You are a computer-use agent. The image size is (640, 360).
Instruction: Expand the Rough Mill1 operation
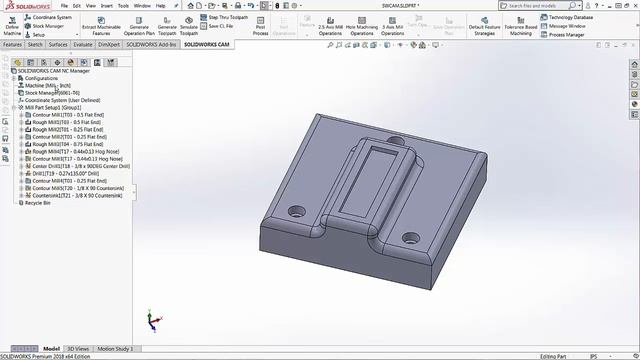point(21,122)
